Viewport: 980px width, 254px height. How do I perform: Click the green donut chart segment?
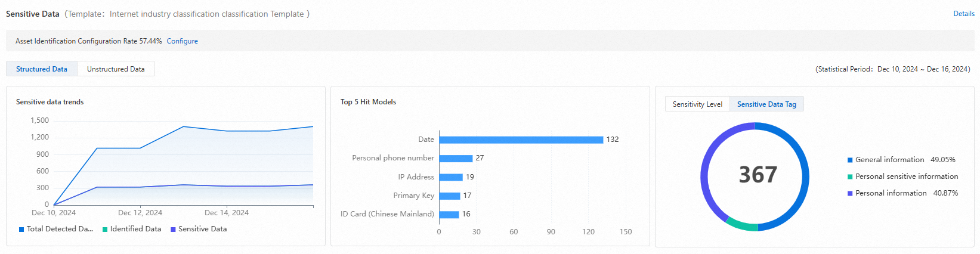click(x=743, y=225)
